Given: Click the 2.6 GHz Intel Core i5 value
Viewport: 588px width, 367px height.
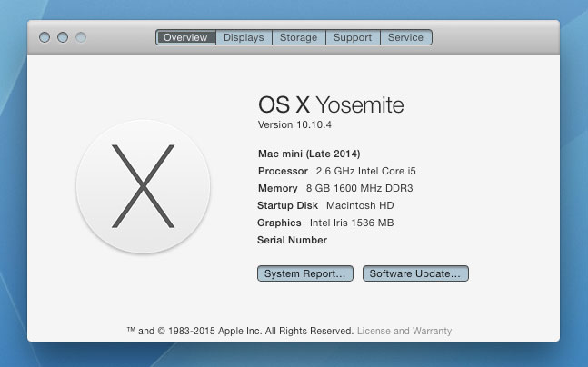Looking at the screenshot, I should (x=366, y=171).
